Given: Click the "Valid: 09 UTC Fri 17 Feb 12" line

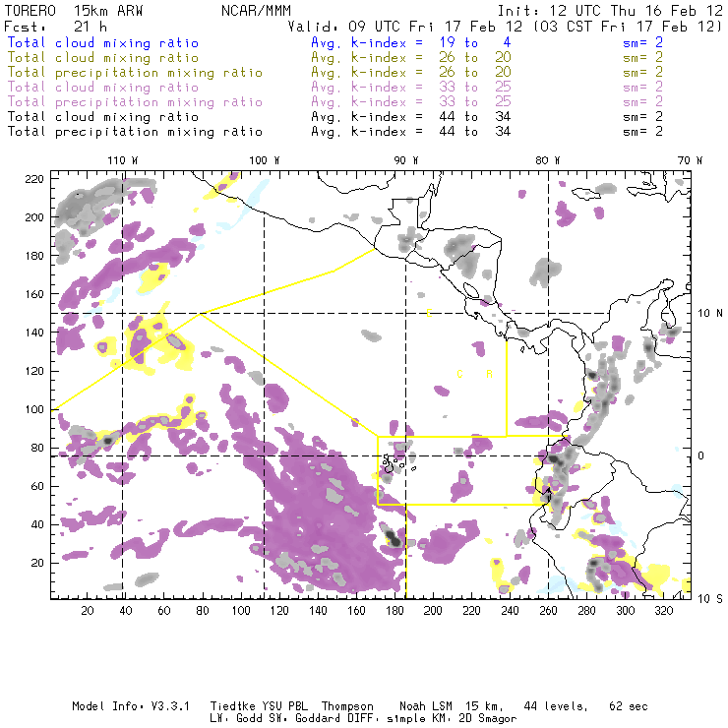Looking at the screenshot, I should tap(405, 26).
